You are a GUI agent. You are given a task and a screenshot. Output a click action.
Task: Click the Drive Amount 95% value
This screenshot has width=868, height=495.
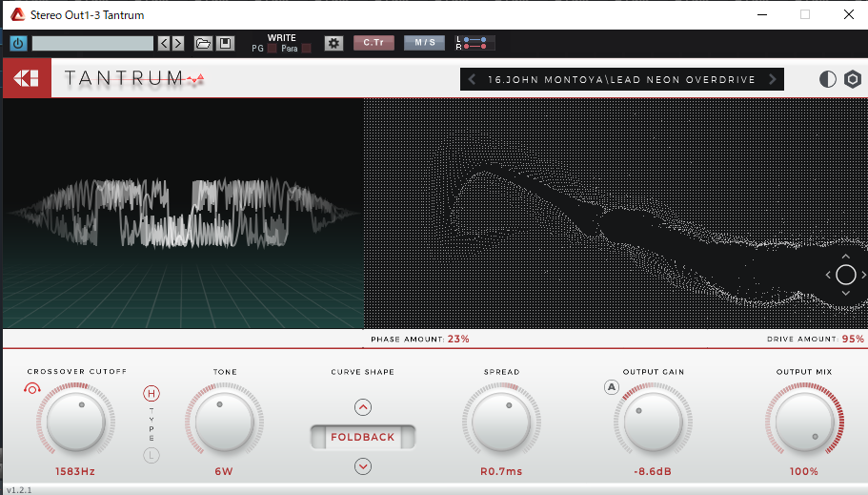point(853,339)
